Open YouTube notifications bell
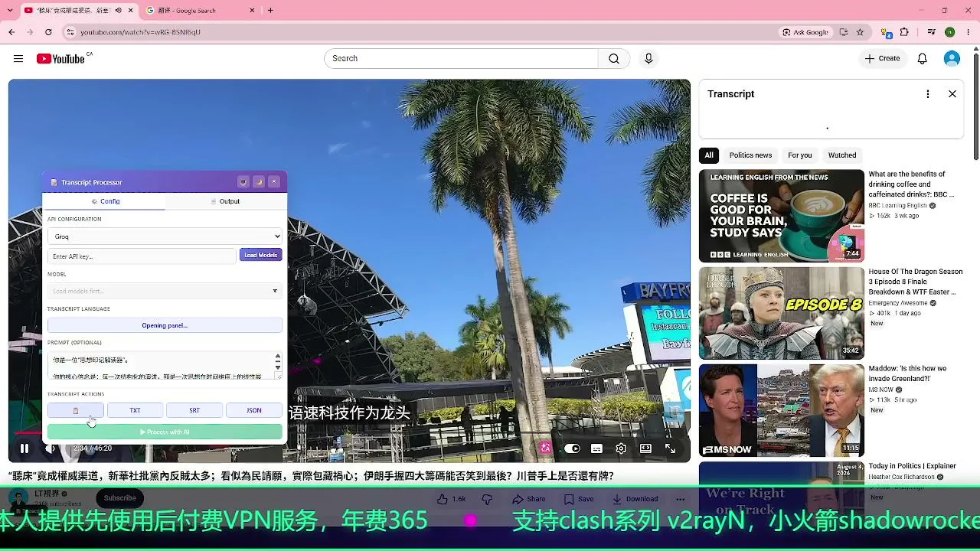Screen dimensions: 980x551 pyautogui.click(x=923, y=59)
